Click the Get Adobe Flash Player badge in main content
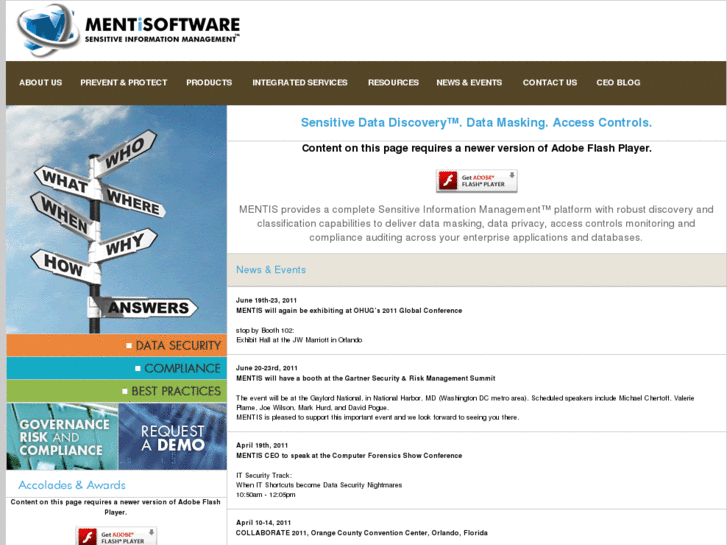This screenshot has height=545, width=727. (477, 181)
